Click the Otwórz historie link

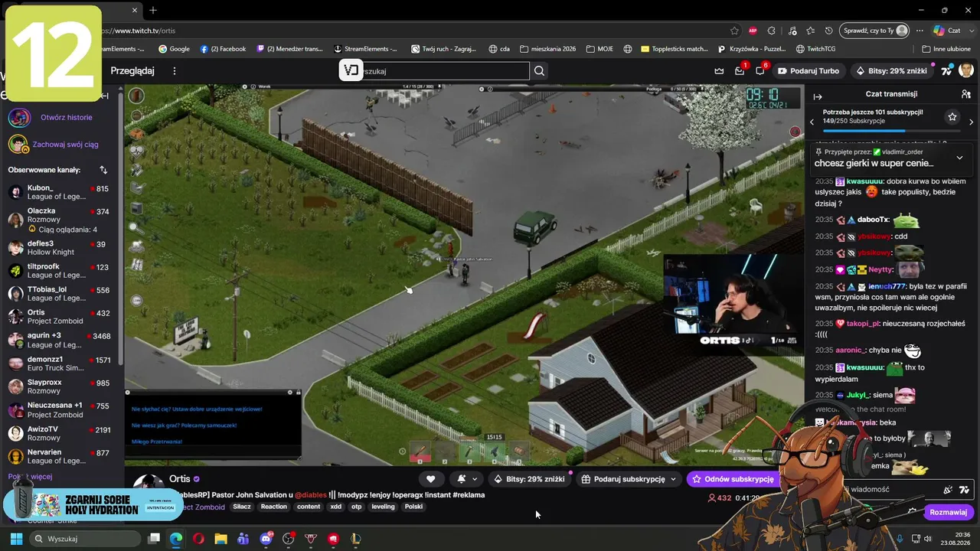pyautogui.click(x=67, y=118)
